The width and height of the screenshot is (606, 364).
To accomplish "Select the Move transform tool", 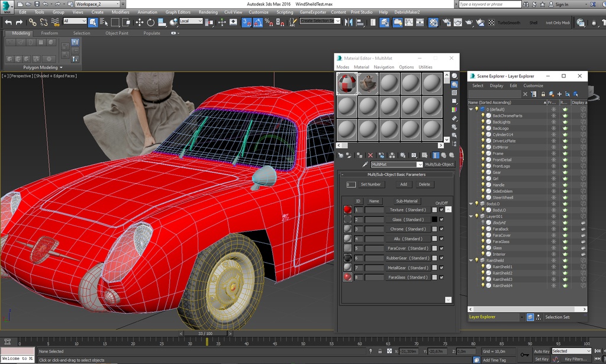I will 140,22.
